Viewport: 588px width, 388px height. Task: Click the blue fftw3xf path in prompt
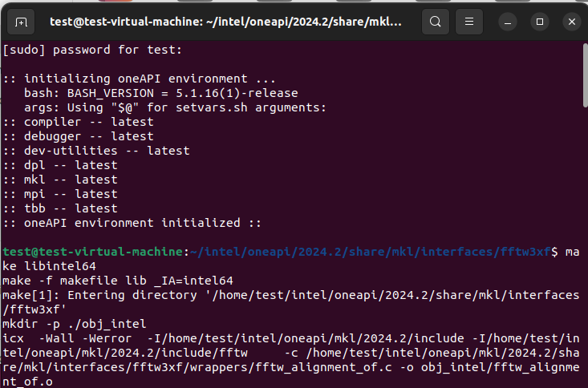click(x=371, y=252)
